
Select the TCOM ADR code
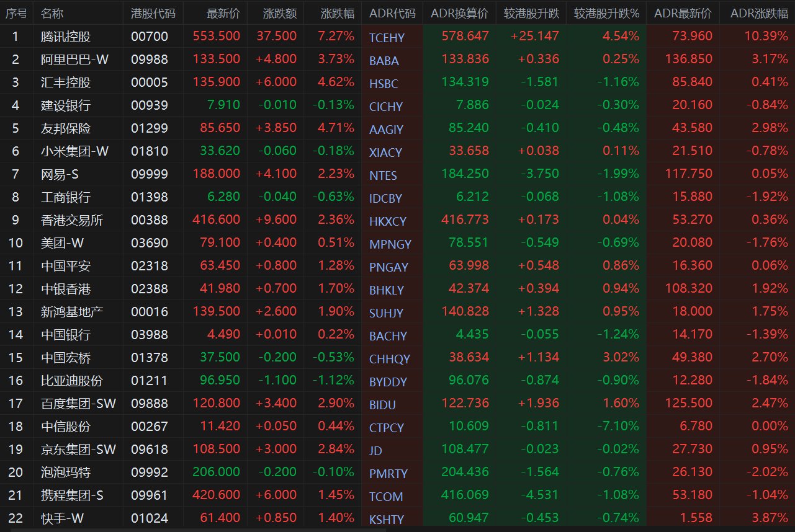pyautogui.click(x=386, y=497)
